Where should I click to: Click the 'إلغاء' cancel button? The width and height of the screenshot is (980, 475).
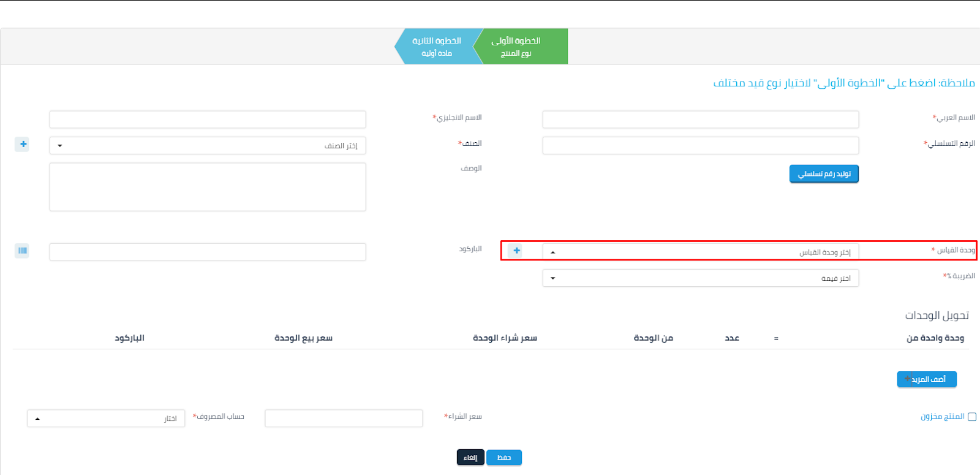[x=470, y=458]
